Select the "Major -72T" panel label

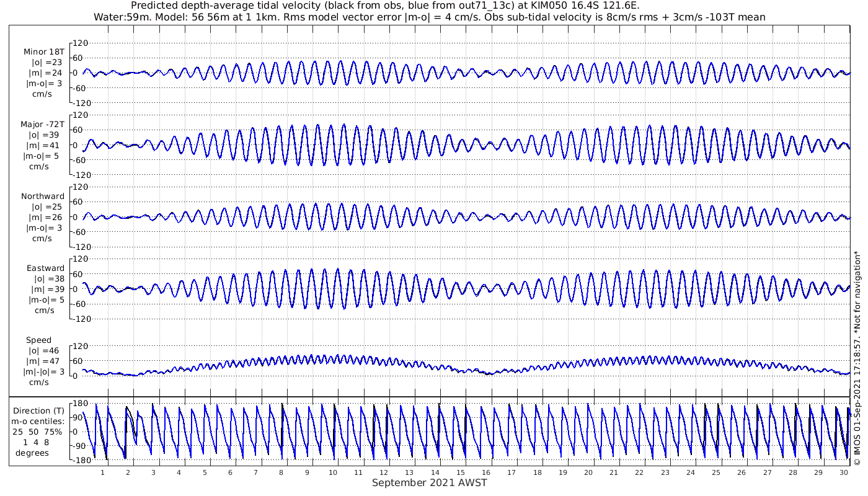42,125
